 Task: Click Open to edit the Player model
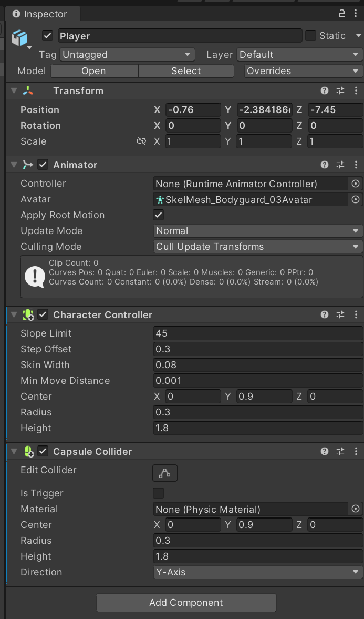[93, 70]
